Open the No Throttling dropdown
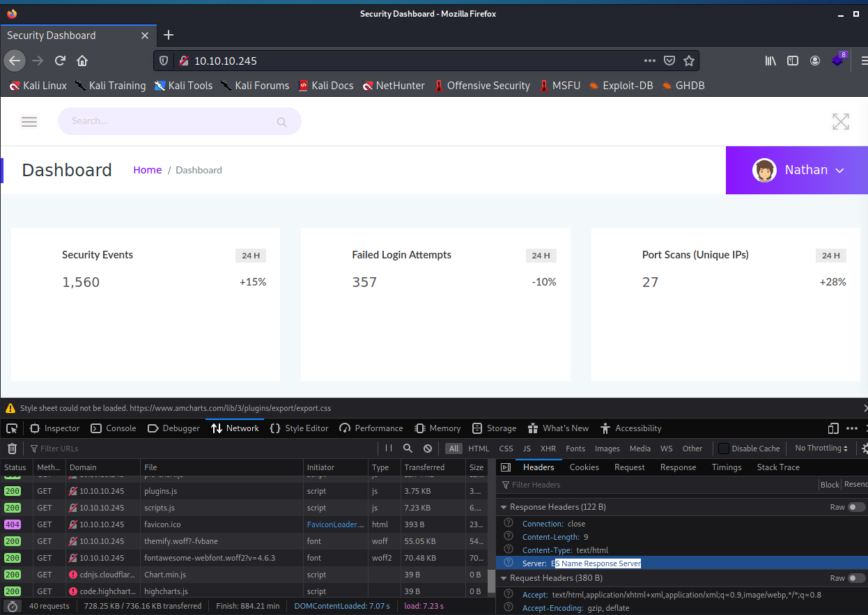 (821, 449)
